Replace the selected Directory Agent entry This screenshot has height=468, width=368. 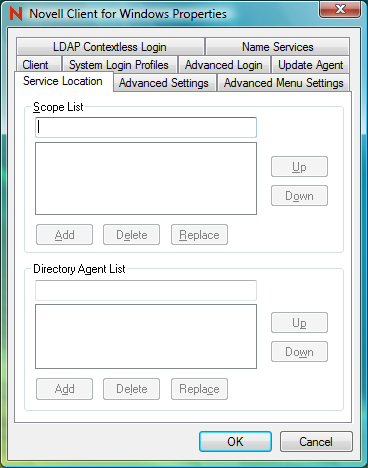pos(199,389)
